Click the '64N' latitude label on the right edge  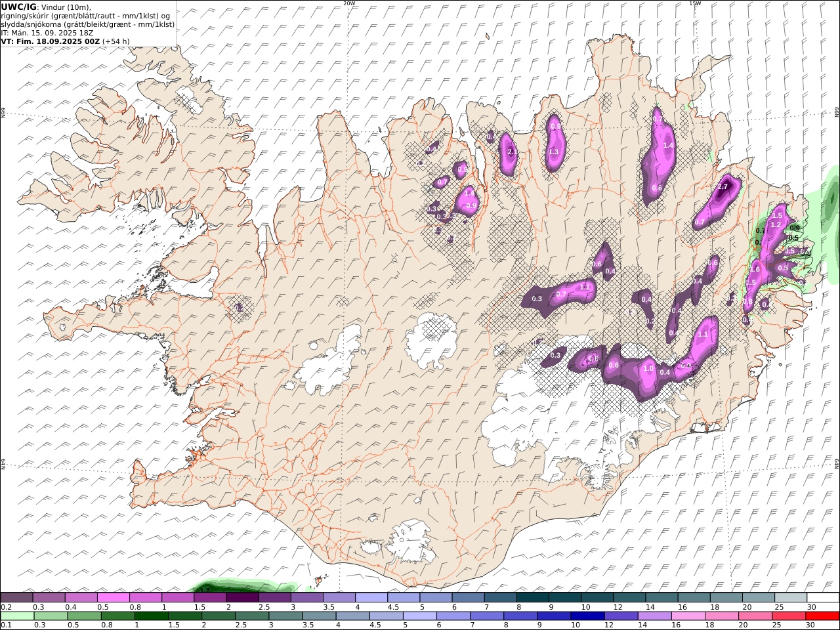[837, 463]
